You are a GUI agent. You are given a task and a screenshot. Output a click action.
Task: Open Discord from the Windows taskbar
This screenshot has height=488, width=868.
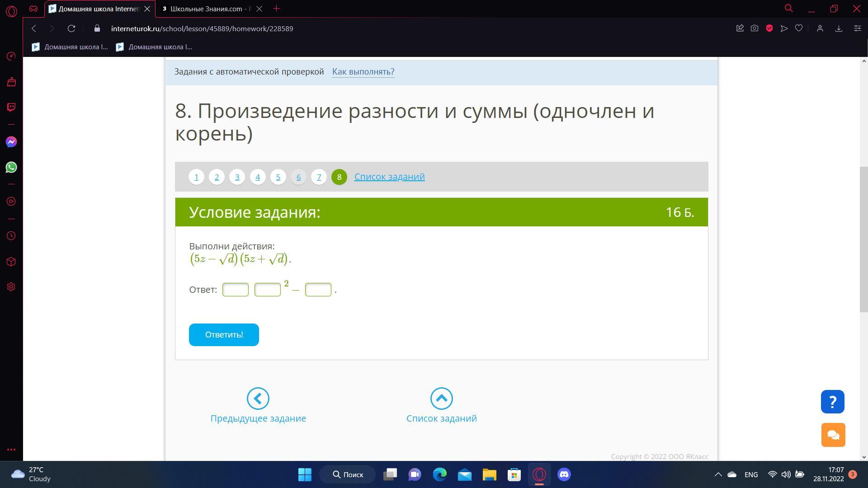(x=564, y=474)
